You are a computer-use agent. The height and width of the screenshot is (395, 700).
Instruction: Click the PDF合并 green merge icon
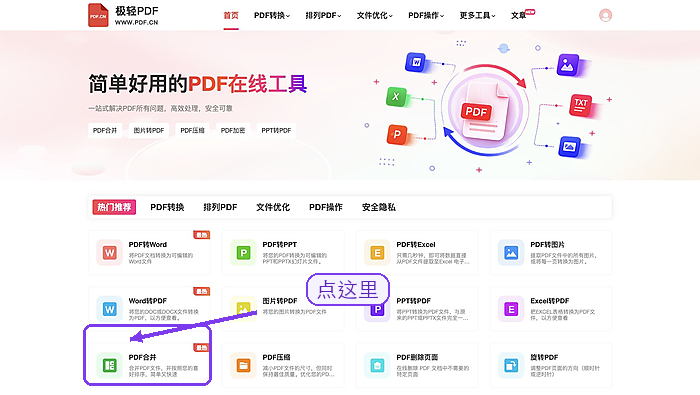(109, 365)
